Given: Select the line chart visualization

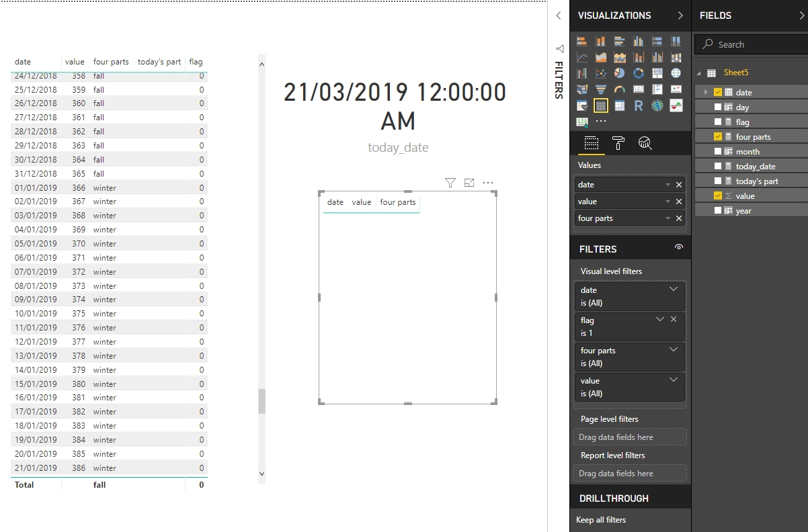Looking at the screenshot, I should click(x=582, y=57).
